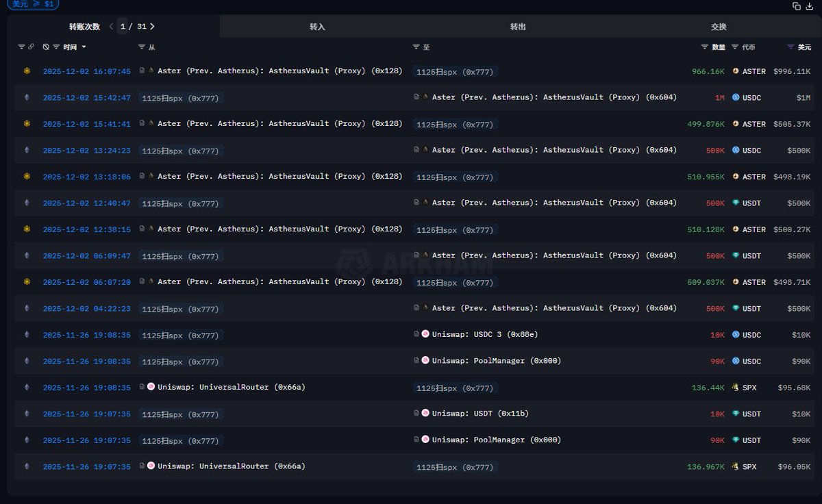Viewport: 822px width, 504px height.
Task: Open 1125扫spx sender on 15:42:47 row
Action: (x=181, y=98)
